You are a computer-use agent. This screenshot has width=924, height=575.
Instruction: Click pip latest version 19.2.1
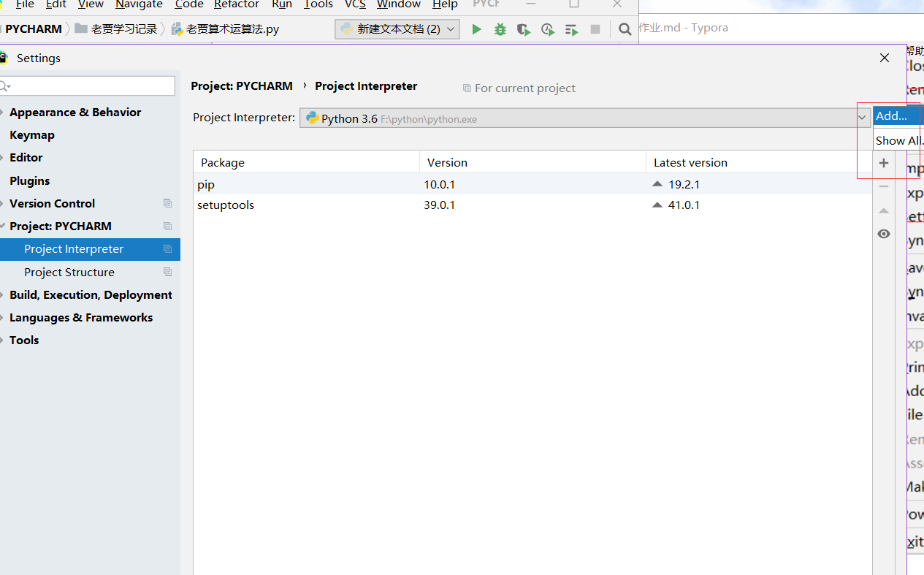tap(684, 184)
